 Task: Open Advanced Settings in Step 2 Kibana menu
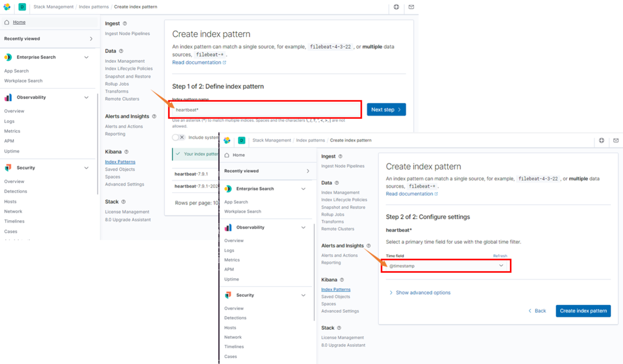(340, 311)
